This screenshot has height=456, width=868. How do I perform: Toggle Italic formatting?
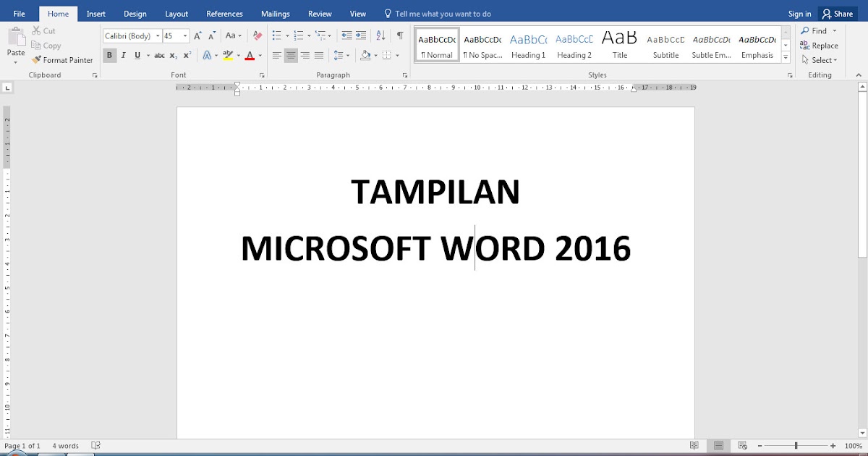click(124, 56)
